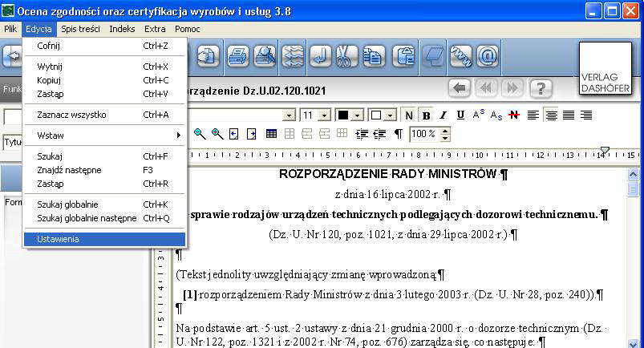644x348 pixels.
Task: Open the Spis treści menu
Action: pos(80,29)
